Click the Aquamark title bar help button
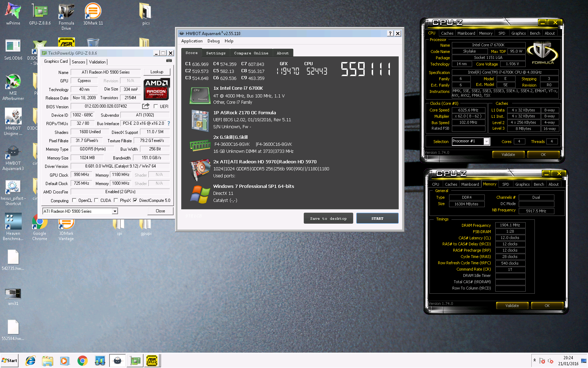The height and width of the screenshot is (368, 588). pyautogui.click(x=391, y=33)
